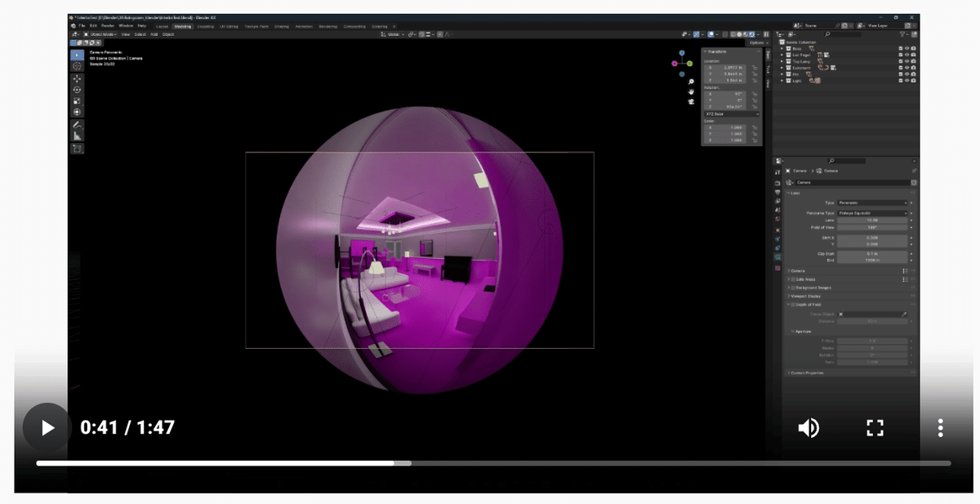Play the video
This screenshot has width=980, height=504.
pyautogui.click(x=47, y=428)
